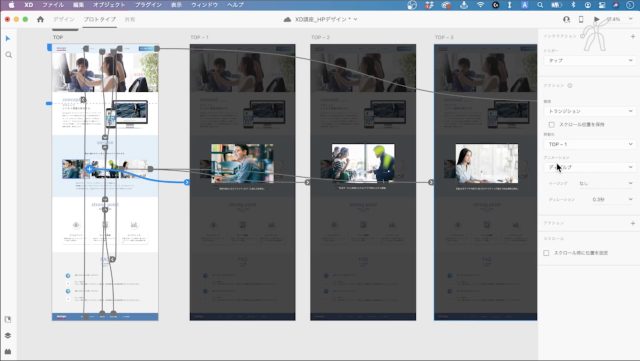
Task: Add another action with lower plus icon
Action: (633, 223)
